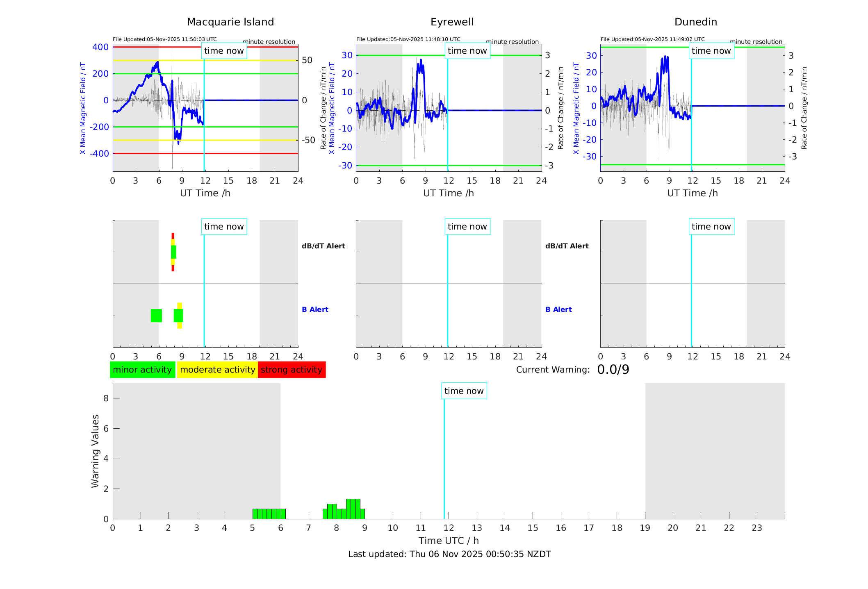Click 'time now' label in Warning Values chart
The width and height of the screenshot is (868, 589).
tap(464, 391)
